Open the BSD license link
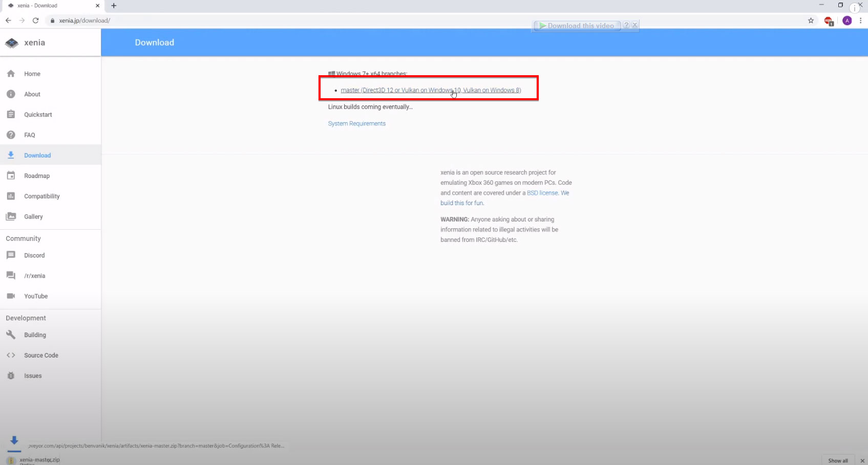The width and height of the screenshot is (868, 465). point(542,193)
